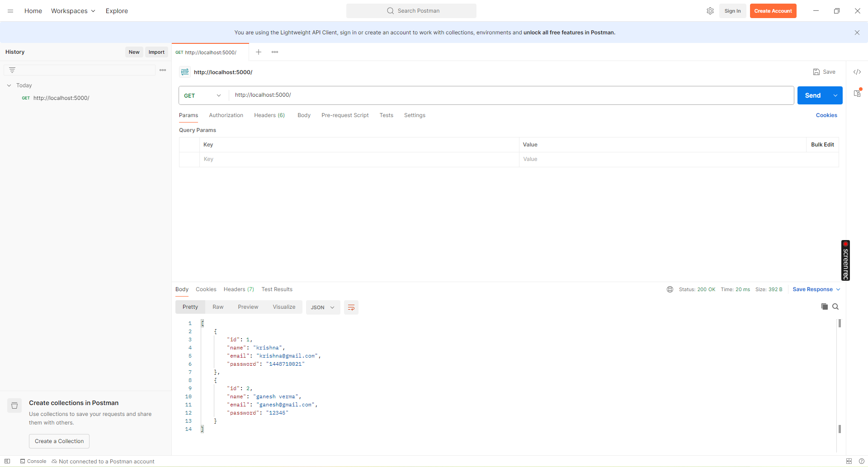This screenshot has height=467, width=868.
Task: Open history options ellipsis menu
Action: [163, 70]
